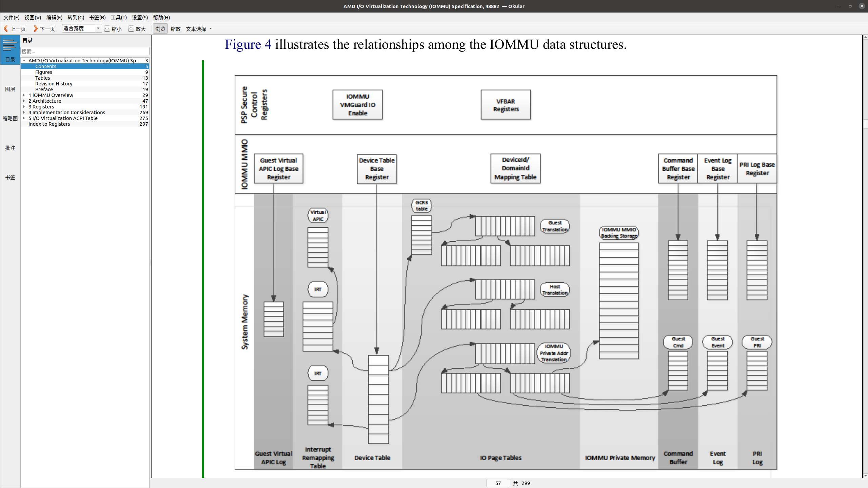Click the 'Figure 4' link in text

pyautogui.click(x=248, y=44)
